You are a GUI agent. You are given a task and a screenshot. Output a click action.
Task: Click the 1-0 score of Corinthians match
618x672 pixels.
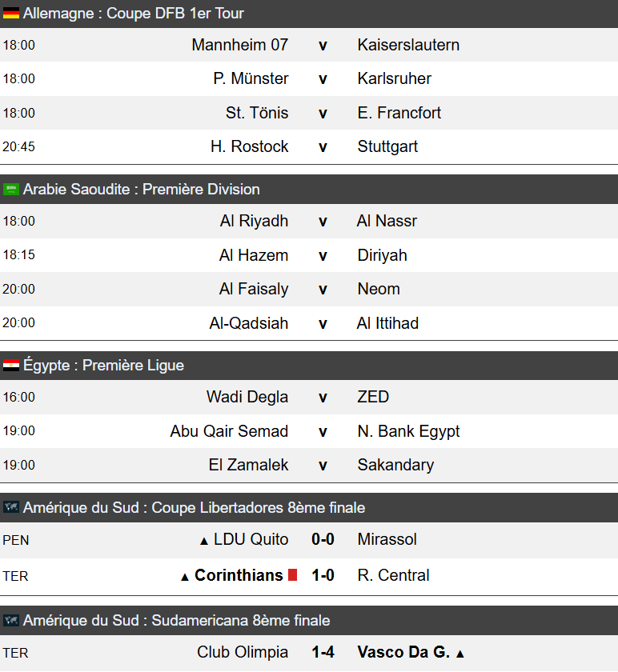pyautogui.click(x=323, y=575)
